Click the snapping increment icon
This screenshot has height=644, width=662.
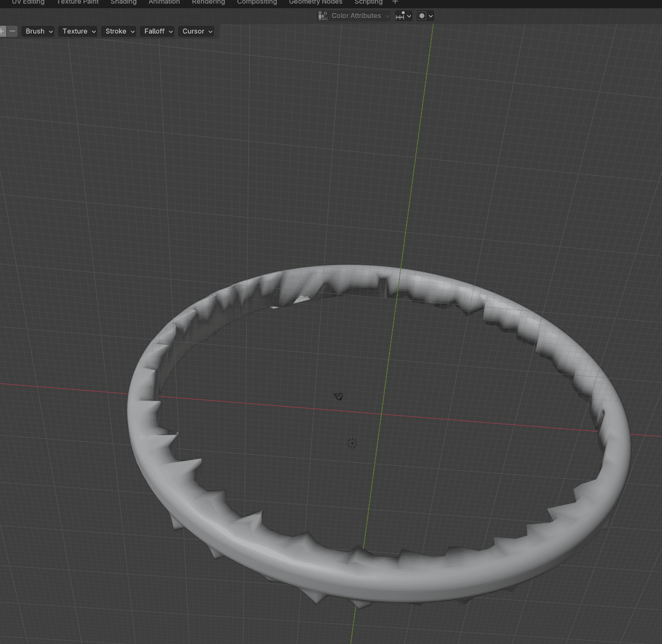click(x=400, y=16)
